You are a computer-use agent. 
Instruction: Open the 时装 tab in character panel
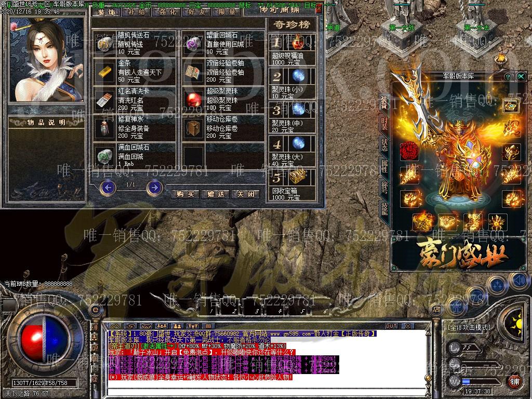click(x=384, y=124)
